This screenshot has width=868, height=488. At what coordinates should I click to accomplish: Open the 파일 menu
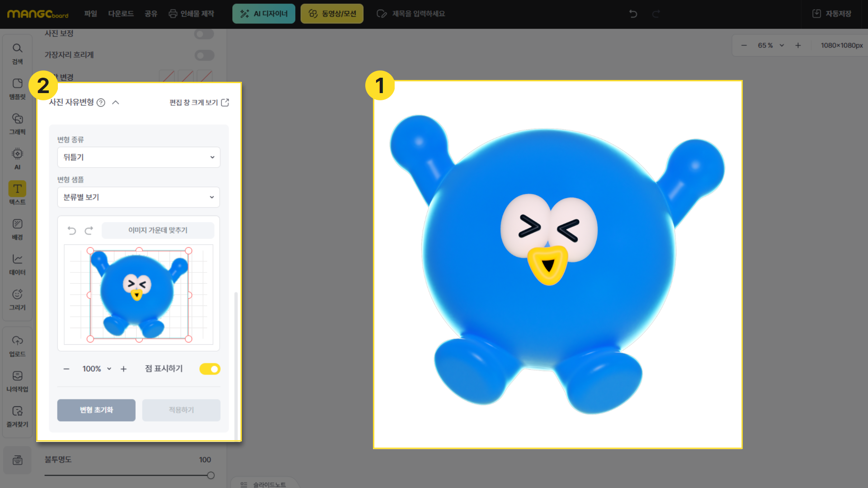click(x=90, y=14)
